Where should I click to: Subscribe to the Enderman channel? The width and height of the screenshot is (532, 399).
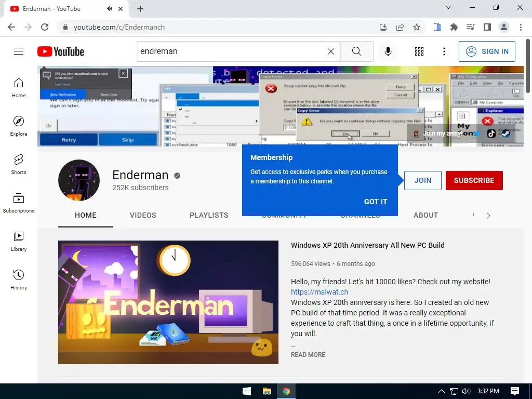[474, 180]
